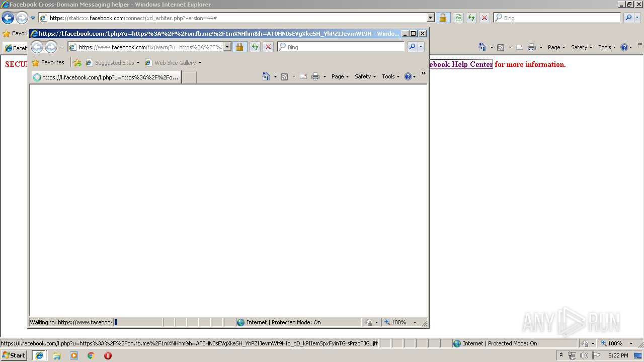Expand address bar dropdown in front popup window
The height and width of the screenshot is (362, 644).
point(227,47)
